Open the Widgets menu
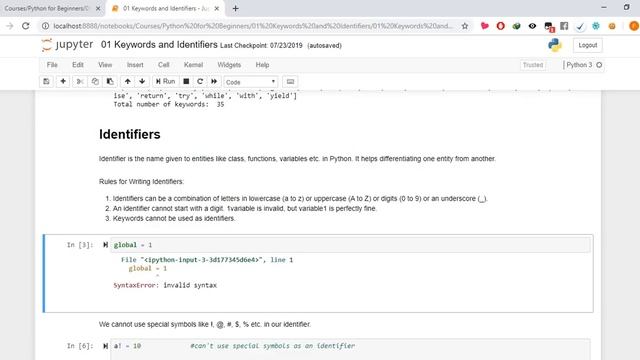 [x=229, y=65]
